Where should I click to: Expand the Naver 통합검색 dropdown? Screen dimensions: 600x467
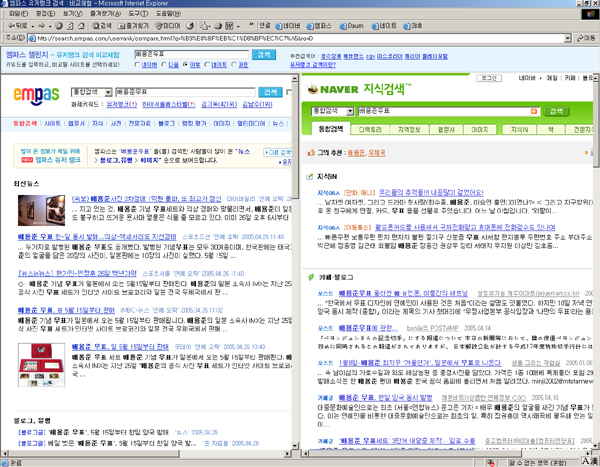(x=352, y=111)
